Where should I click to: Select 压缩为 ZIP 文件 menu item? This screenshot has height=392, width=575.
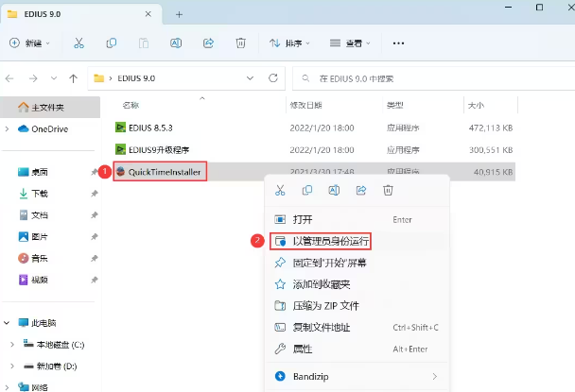tap(357, 305)
